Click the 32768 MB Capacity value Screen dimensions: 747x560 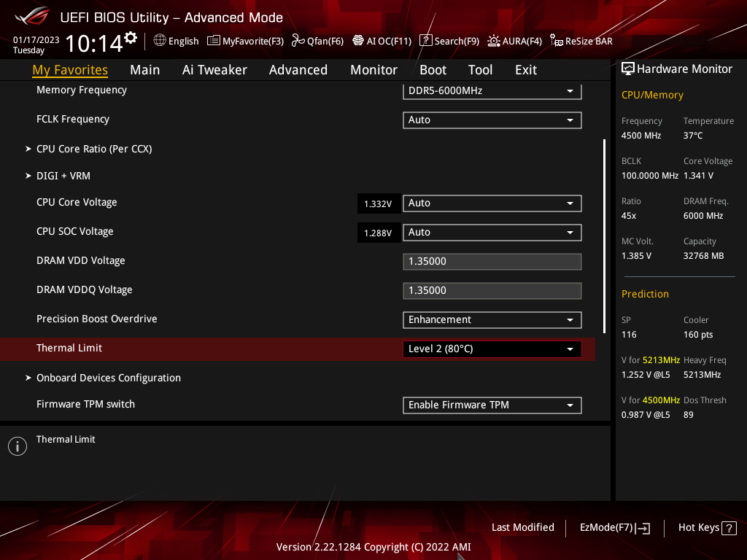coord(704,256)
